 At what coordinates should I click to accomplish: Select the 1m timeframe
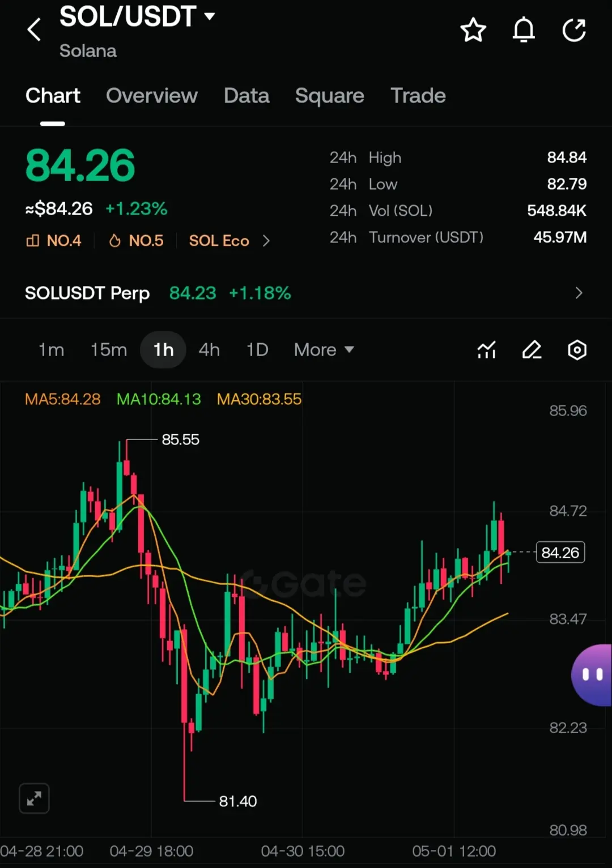51,350
